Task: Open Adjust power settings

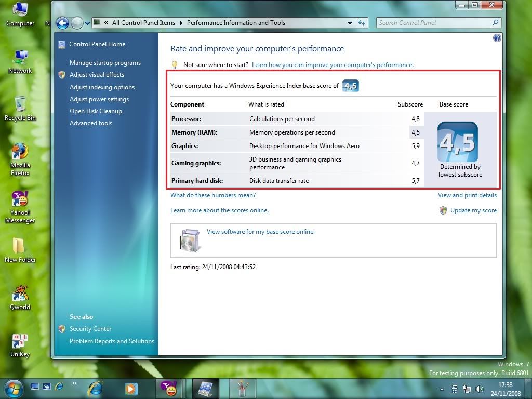Action: click(99, 99)
